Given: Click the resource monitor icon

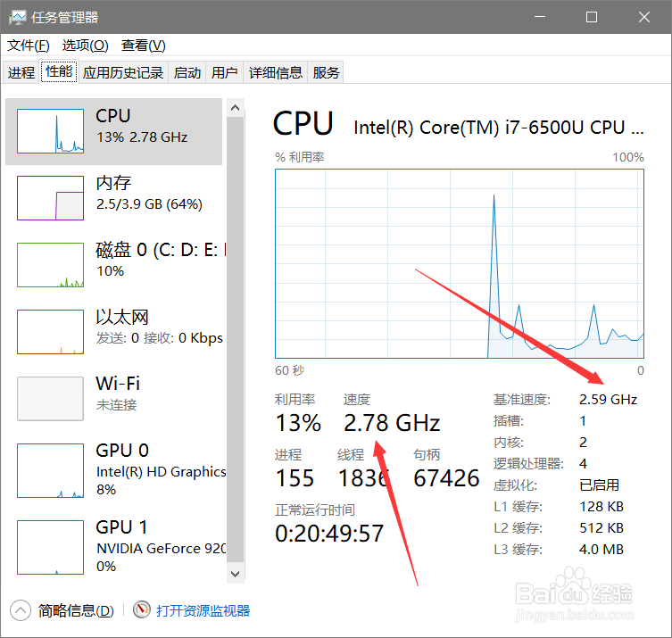Looking at the screenshot, I should point(142,610).
